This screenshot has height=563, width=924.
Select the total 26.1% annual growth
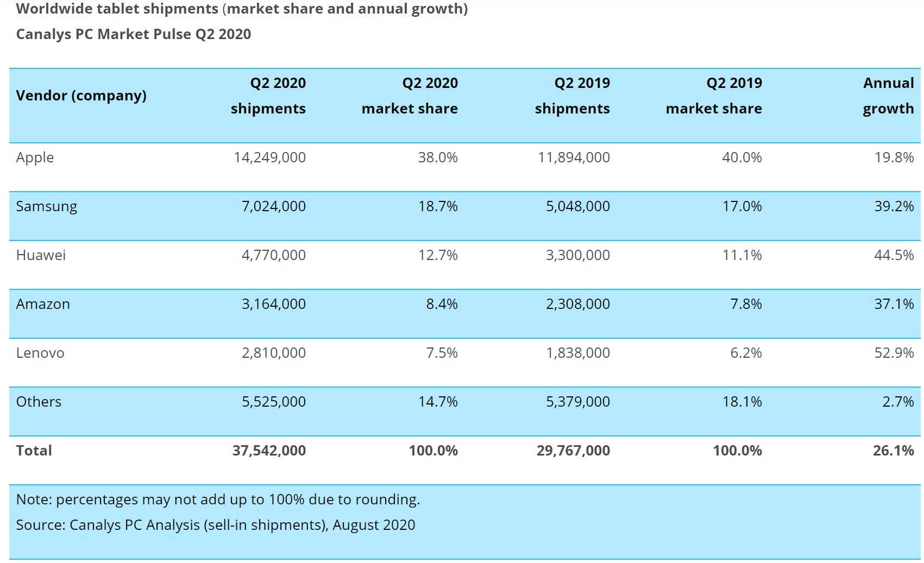click(894, 451)
